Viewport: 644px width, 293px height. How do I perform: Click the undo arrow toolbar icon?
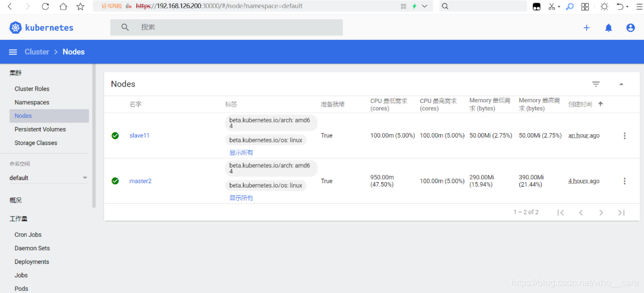pyautogui.click(x=620, y=6)
